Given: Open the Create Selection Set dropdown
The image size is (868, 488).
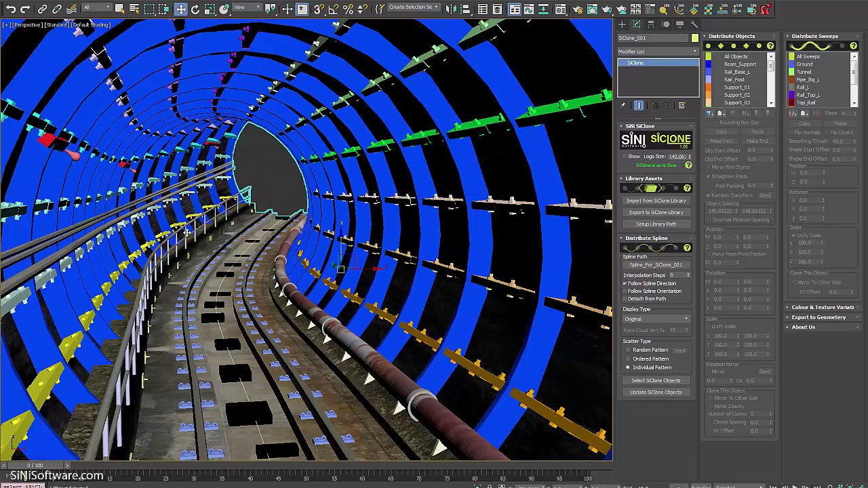Looking at the screenshot, I should [413, 7].
